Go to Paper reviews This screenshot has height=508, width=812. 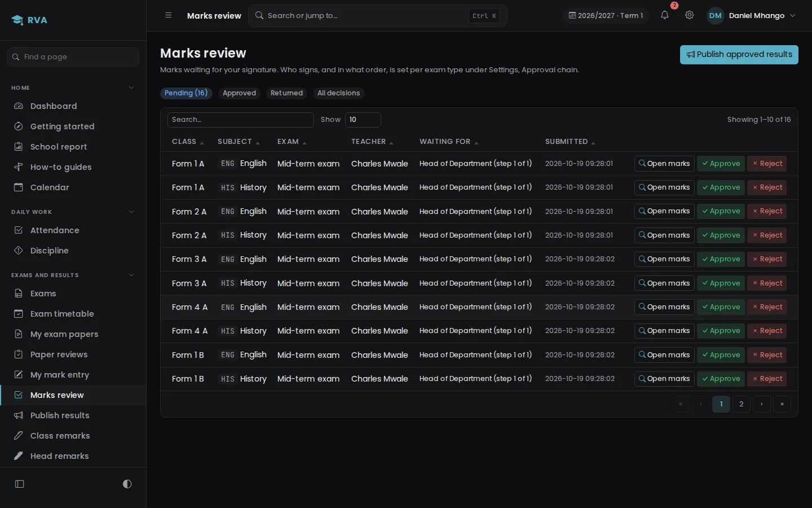pyautogui.click(x=73, y=354)
